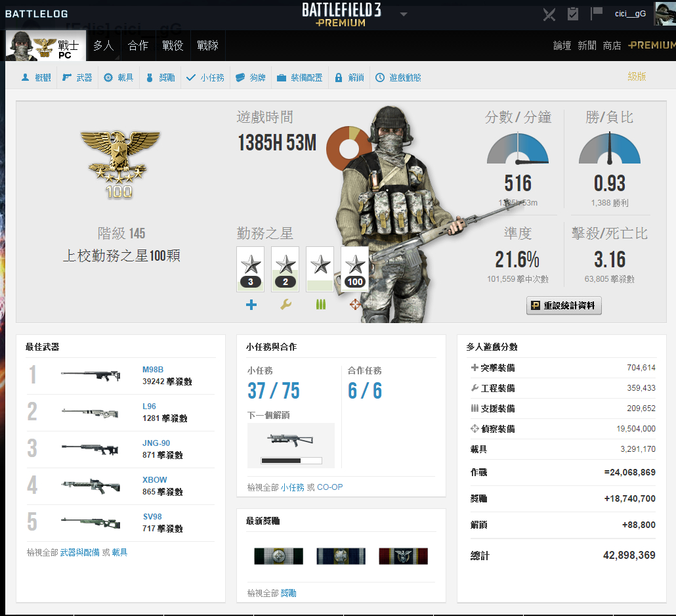Switch to 獎勵 awards tab

pos(160,77)
